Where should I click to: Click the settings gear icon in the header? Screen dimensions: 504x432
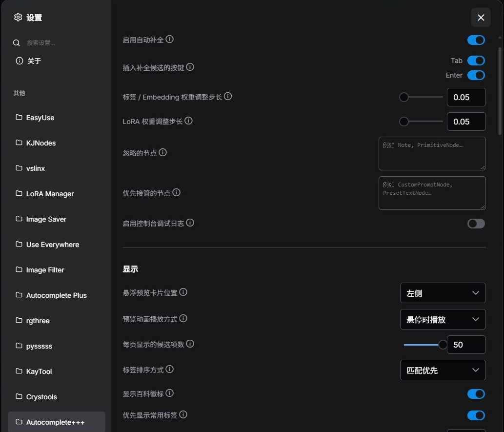point(18,18)
